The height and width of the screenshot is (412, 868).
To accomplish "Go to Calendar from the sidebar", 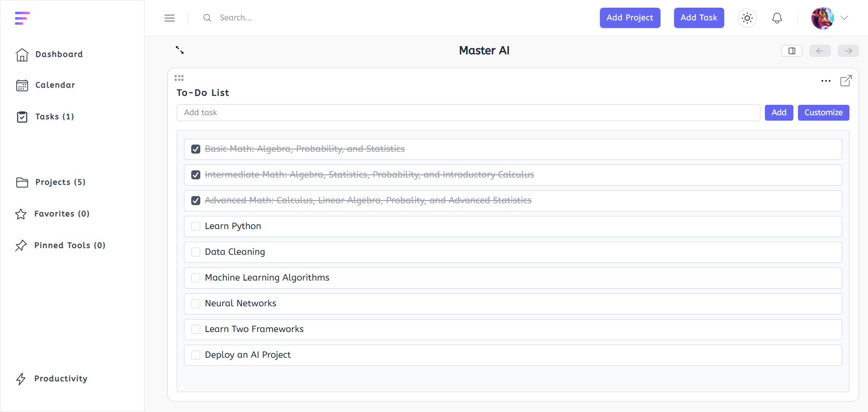I will tap(55, 85).
